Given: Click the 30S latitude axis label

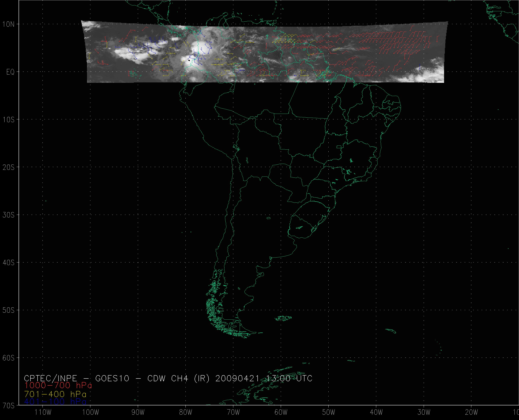Looking at the screenshot, I should (8, 215).
